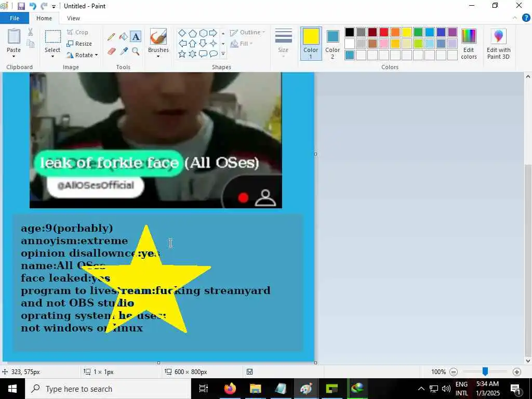Open Customize Quick Access Toolbar dropdown
The width and height of the screenshot is (532, 399).
[54, 6]
